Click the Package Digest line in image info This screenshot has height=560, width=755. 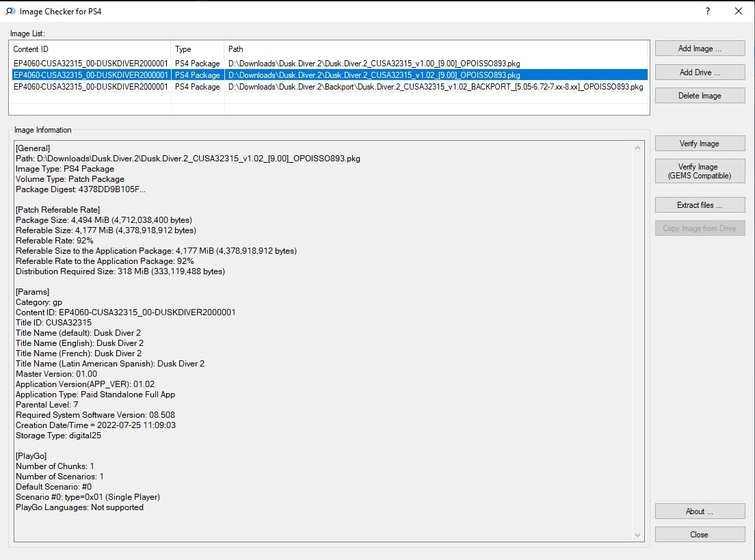81,189
